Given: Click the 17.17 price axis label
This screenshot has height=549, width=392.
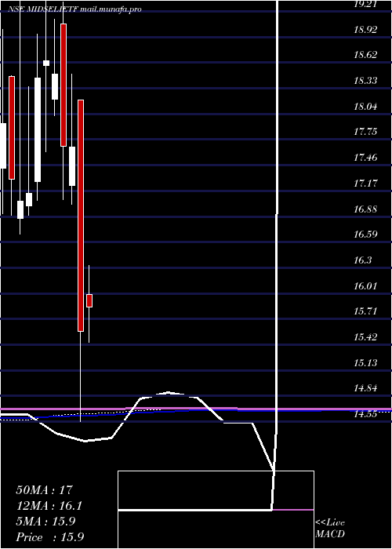Looking at the screenshot, I should click(x=365, y=183).
